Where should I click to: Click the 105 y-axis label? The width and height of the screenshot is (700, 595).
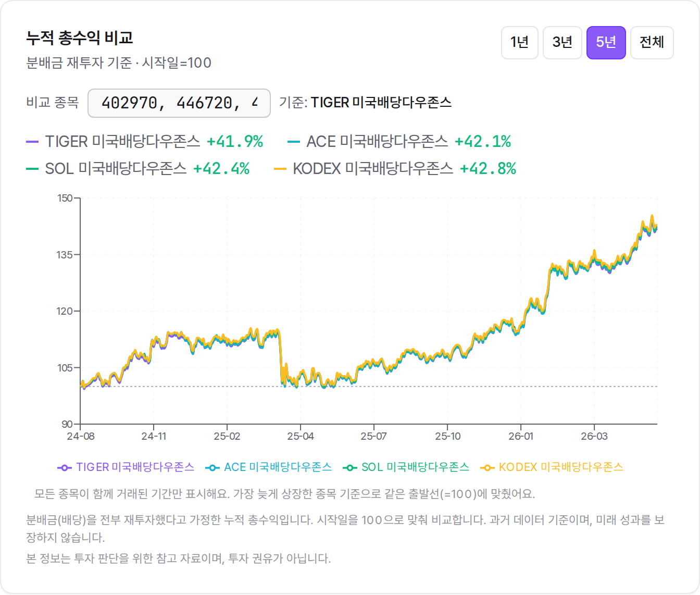tap(65, 368)
